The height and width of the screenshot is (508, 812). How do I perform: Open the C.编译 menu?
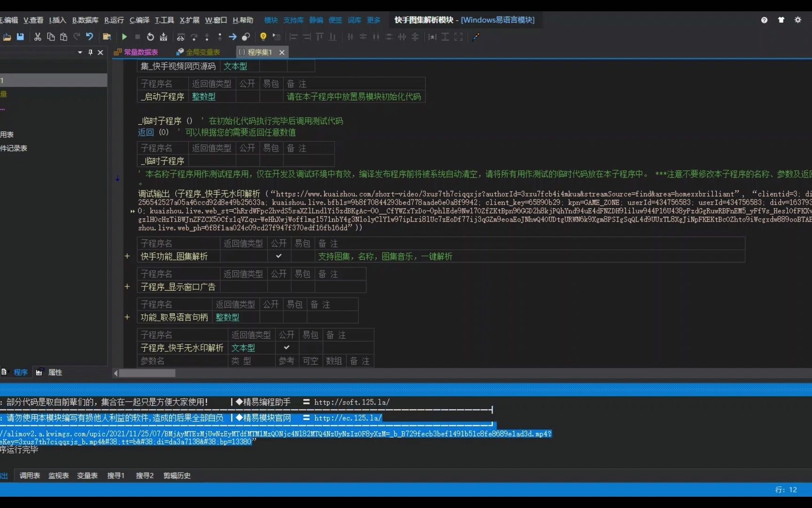click(139, 20)
